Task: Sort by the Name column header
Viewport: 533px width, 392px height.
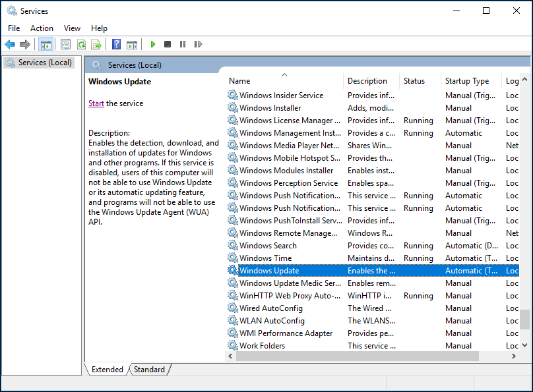Action: tap(284, 81)
